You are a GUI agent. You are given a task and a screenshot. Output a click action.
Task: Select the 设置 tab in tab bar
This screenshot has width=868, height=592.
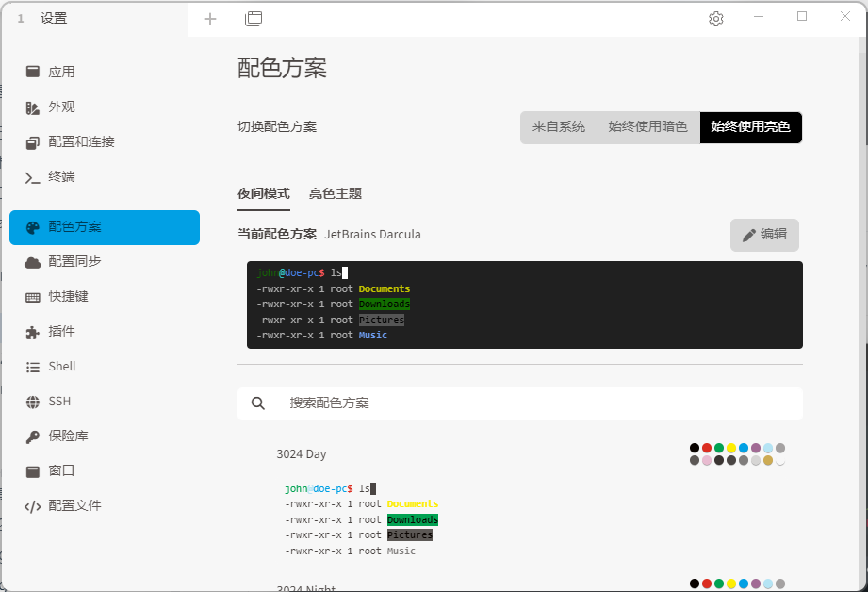tap(95, 19)
